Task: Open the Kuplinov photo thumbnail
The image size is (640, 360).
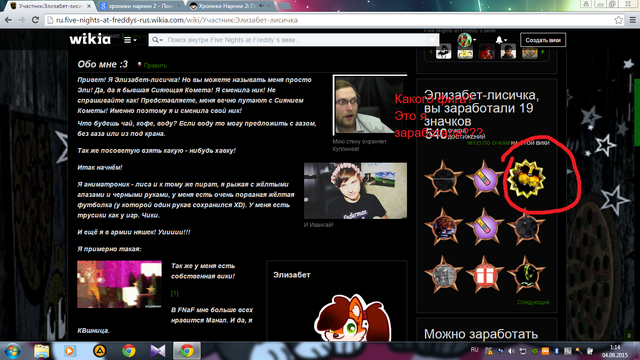Action: click(x=370, y=105)
